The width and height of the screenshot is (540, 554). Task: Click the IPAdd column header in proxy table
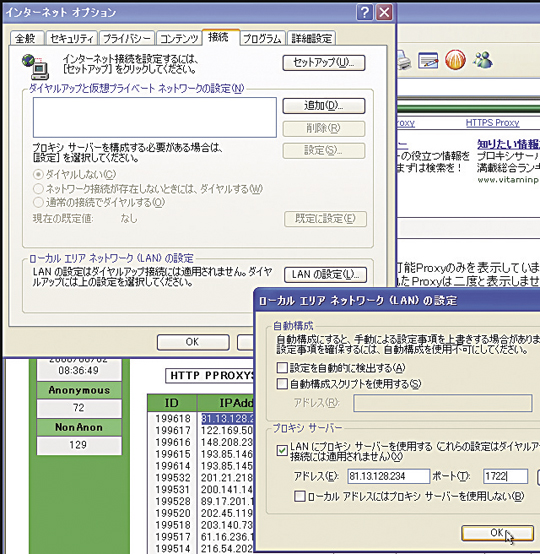click(x=226, y=403)
